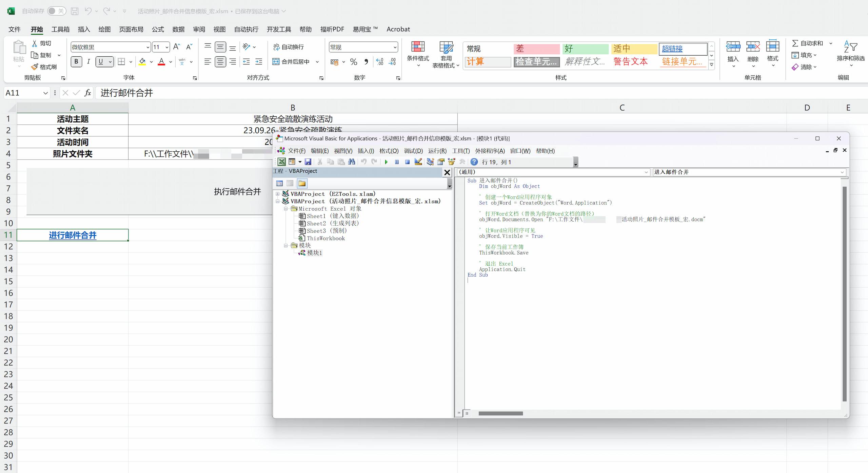Image resolution: width=868 pixels, height=473 pixels.
Task: Expand VBAProject 活动照片_邮件合并信息模版_宏 node
Action: tap(280, 201)
